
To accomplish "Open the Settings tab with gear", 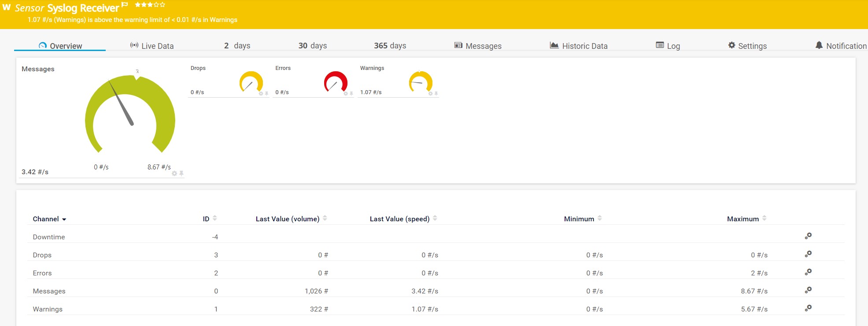I will pyautogui.click(x=747, y=46).
